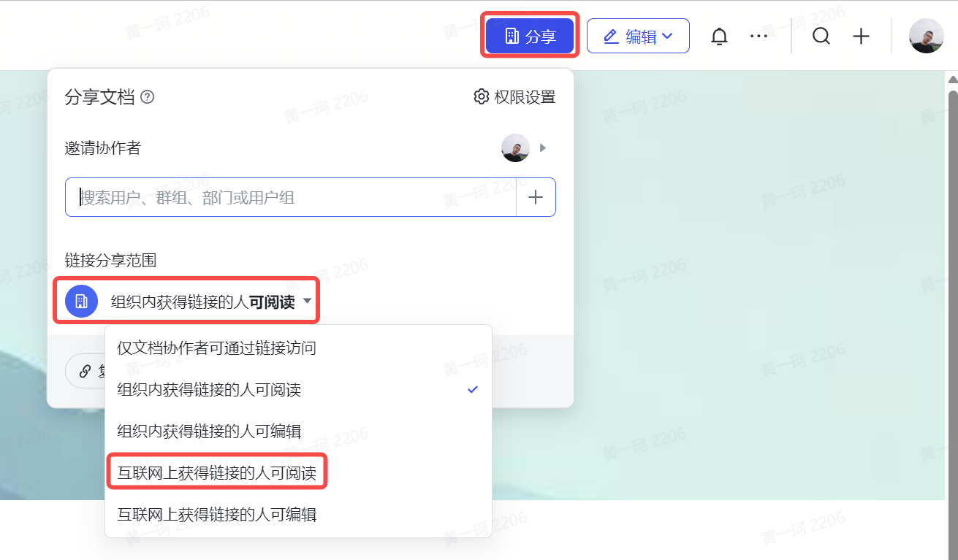Open 权限设置 permission settings
This screenshot has height=560, width=958.
coord(515,97)
